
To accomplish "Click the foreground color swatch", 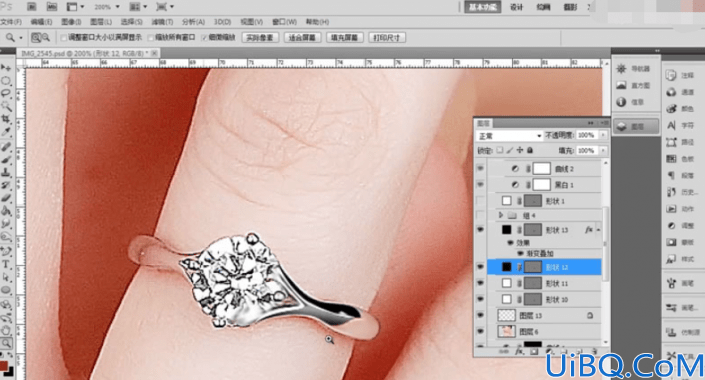I will pyautogui.click(x=4, y=366).
